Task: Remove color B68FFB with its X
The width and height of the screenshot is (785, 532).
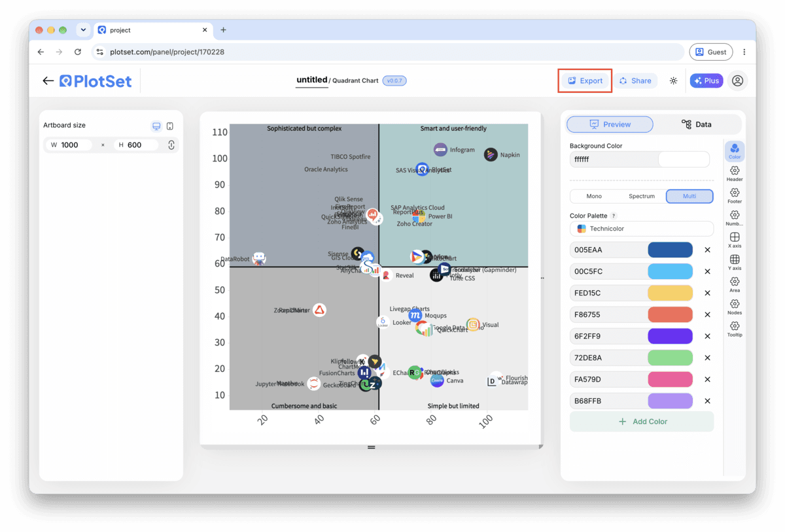Action: [707, 401]
